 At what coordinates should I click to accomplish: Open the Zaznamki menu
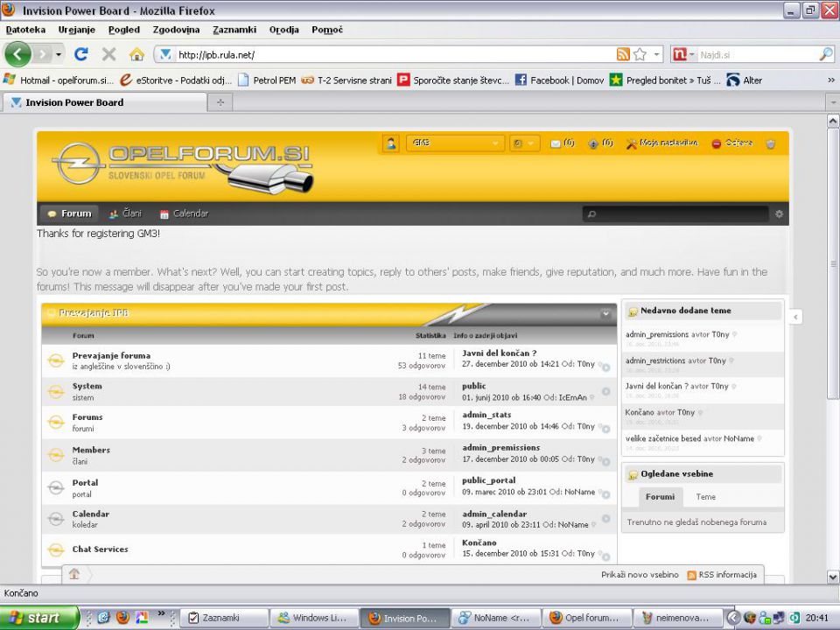tap(234, 30)
